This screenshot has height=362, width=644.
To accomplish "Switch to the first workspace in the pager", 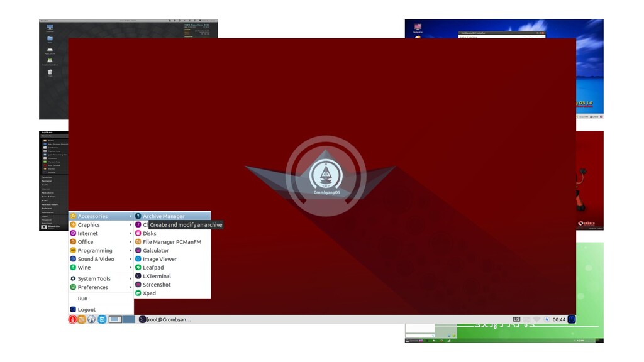I will tap(115, 319).
